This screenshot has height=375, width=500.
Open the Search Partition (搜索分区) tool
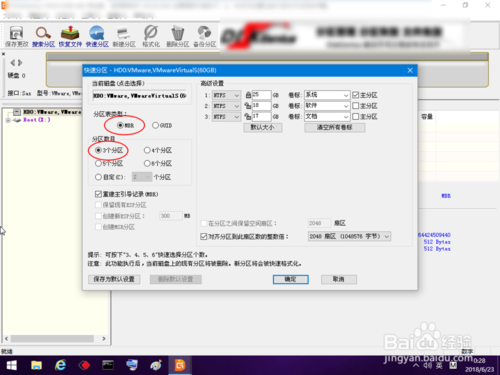click(x=43, y=36)
